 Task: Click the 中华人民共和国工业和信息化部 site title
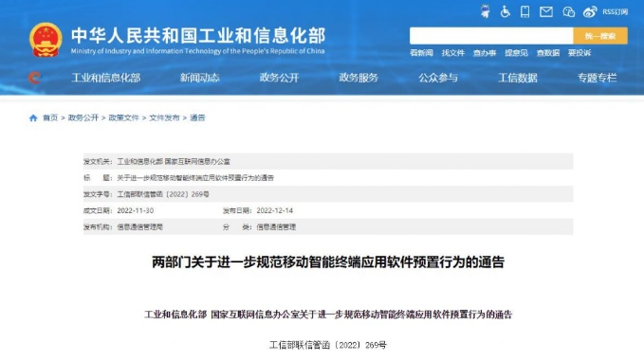click(198, 36)
